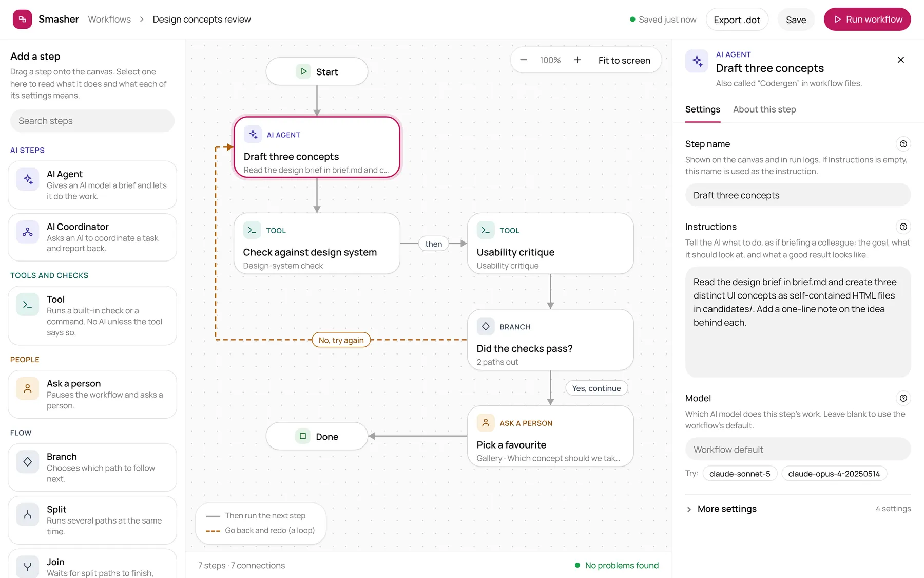Open help for Instructions field
The image size is (924, 578).
click(903, 227)
